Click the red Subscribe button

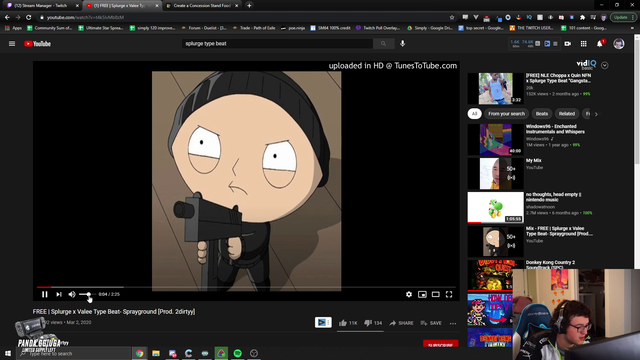point(440,344)
